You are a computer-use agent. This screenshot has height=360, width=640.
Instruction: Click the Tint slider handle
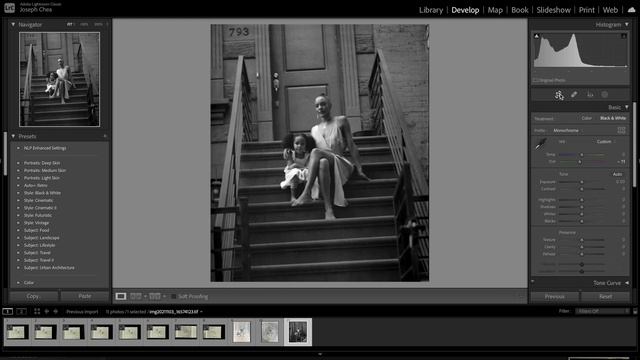(580, 162)
